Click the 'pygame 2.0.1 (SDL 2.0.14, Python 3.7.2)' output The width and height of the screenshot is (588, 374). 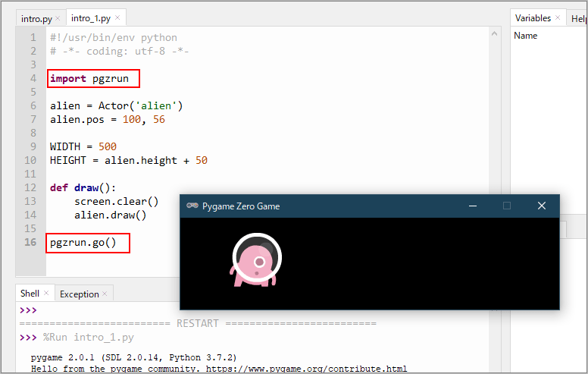coord(133,357)
